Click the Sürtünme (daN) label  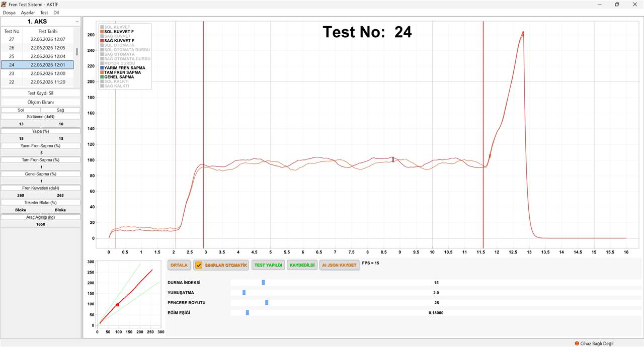tap(40, 117)
